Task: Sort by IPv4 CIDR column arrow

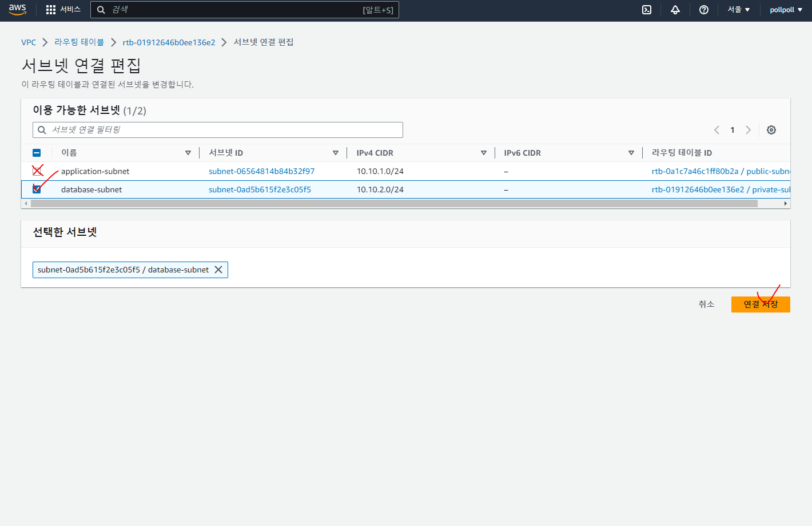Action: pyautogui.click(x=484, y=153)
